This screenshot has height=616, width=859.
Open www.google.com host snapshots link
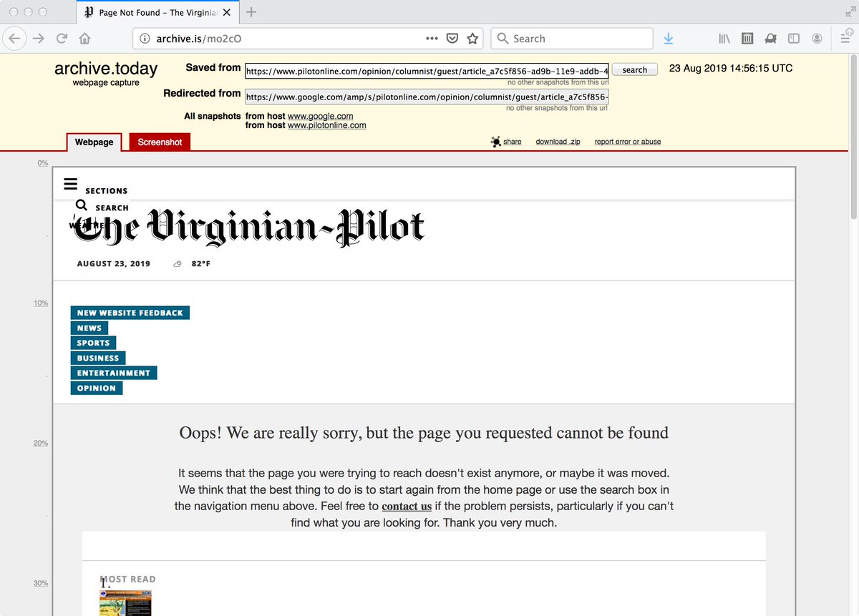coord(320,116)
